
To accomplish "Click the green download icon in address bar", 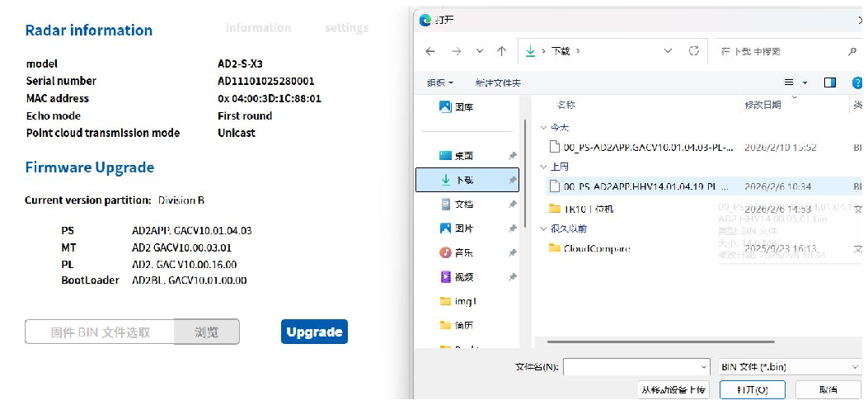I will coord(530,51).
